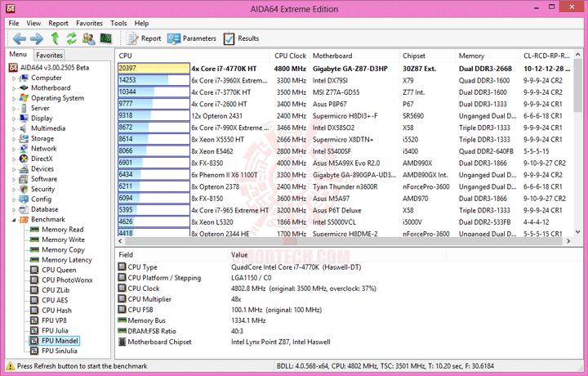This screenshot has width=588, height=376.
Task: Open the Help menu
Action: [141, 23]
